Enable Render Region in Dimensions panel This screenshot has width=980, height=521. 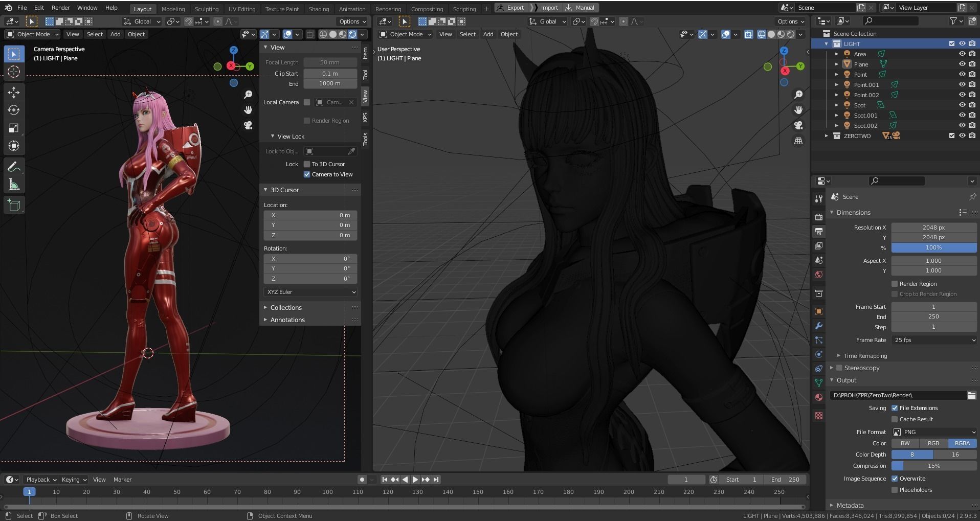tap(895, 284)
